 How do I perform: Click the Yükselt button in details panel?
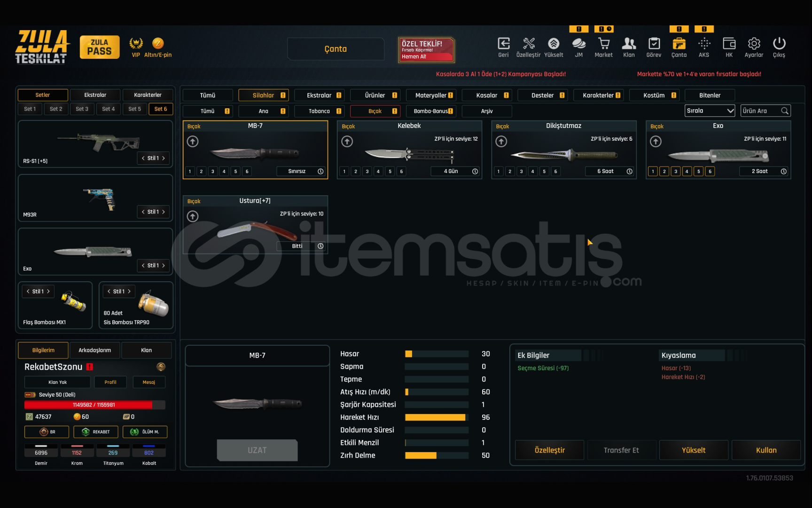(694, 450)
